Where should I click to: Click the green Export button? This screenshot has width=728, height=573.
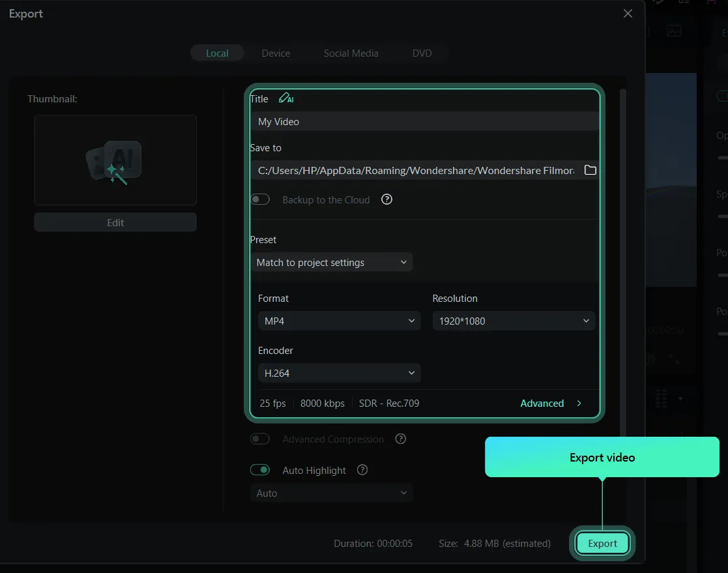pos(602,543)
